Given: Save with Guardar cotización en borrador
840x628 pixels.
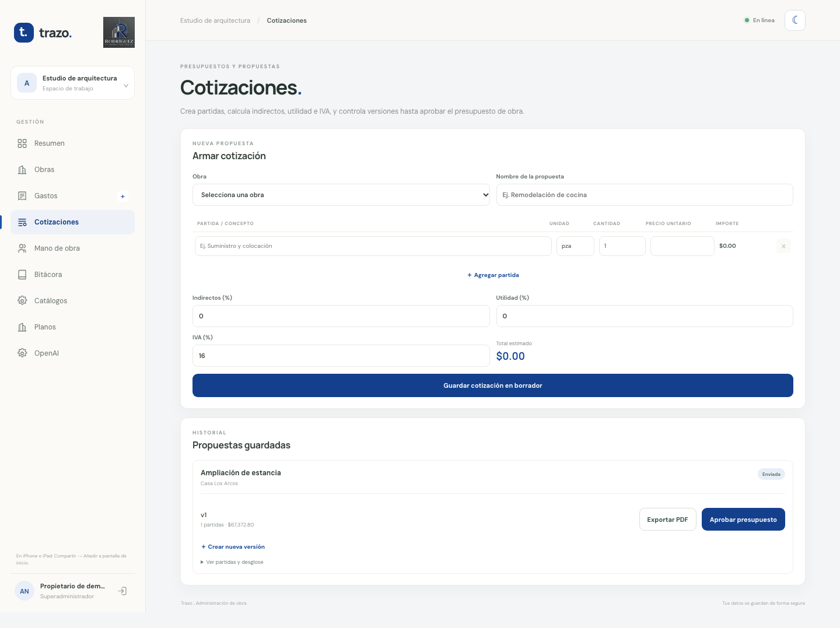Looking at the screenshot, I should (493, 385).
